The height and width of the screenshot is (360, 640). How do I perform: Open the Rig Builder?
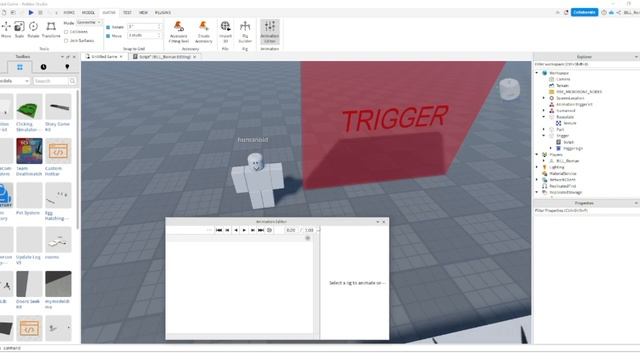click(245, 31)
